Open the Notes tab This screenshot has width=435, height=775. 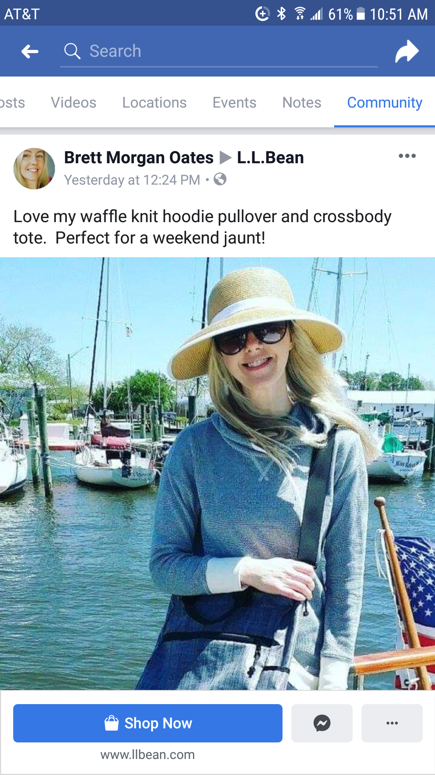[x=302, y=102]
